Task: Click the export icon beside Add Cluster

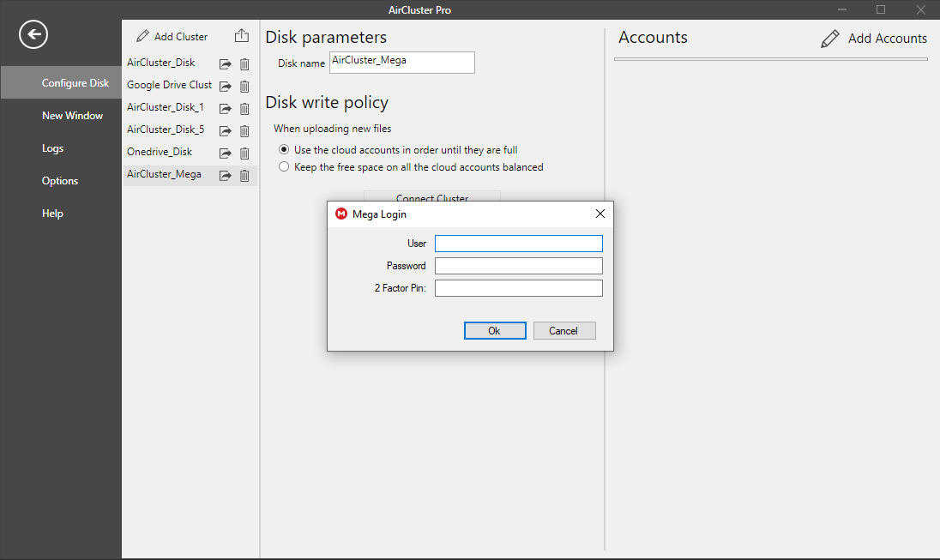Action: (242, 36)
